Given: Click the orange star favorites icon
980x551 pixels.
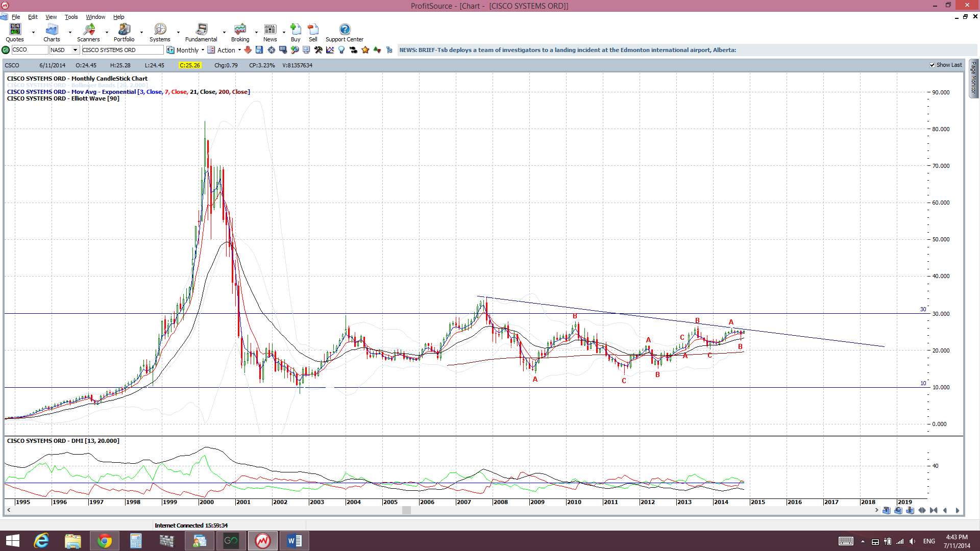Looking at the screenshot, I should click(365, 50).
